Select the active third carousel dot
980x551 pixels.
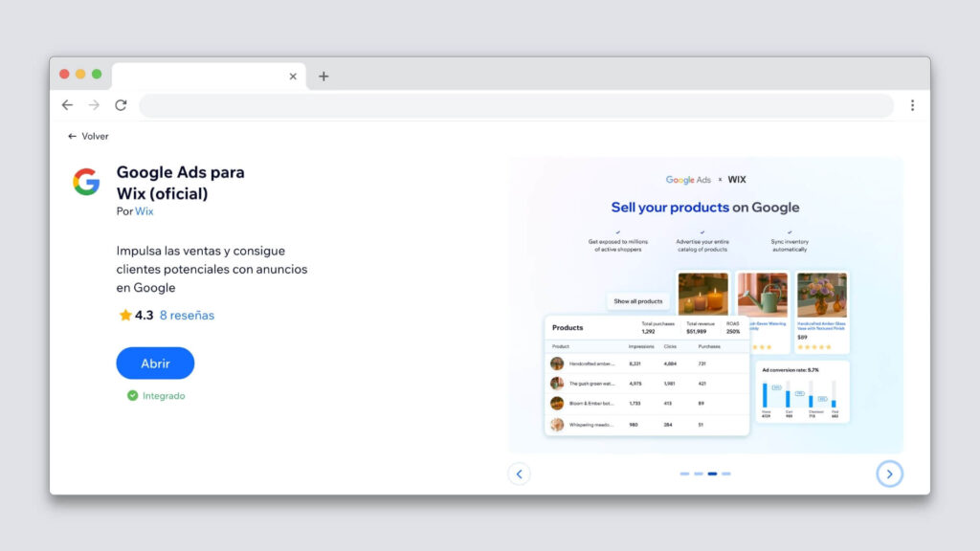pos(712,474)
